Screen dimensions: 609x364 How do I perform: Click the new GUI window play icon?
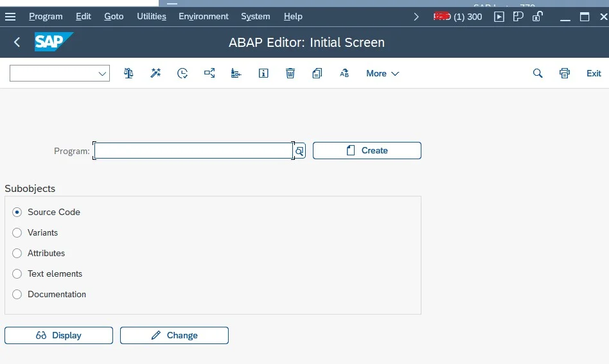pos(499,17)
